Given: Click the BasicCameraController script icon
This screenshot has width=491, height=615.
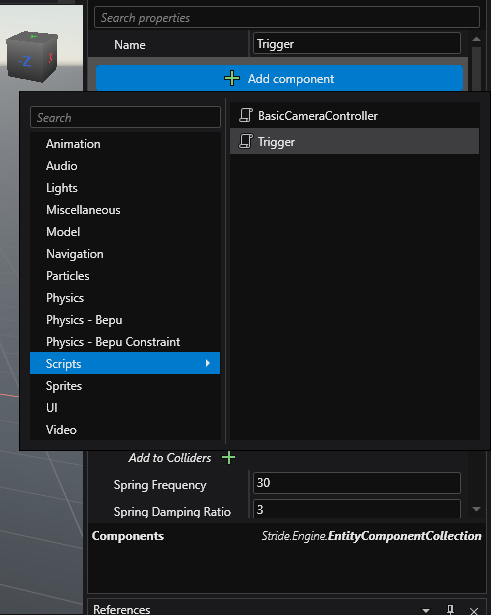Looking at the screenshot, I should [246, 115].
